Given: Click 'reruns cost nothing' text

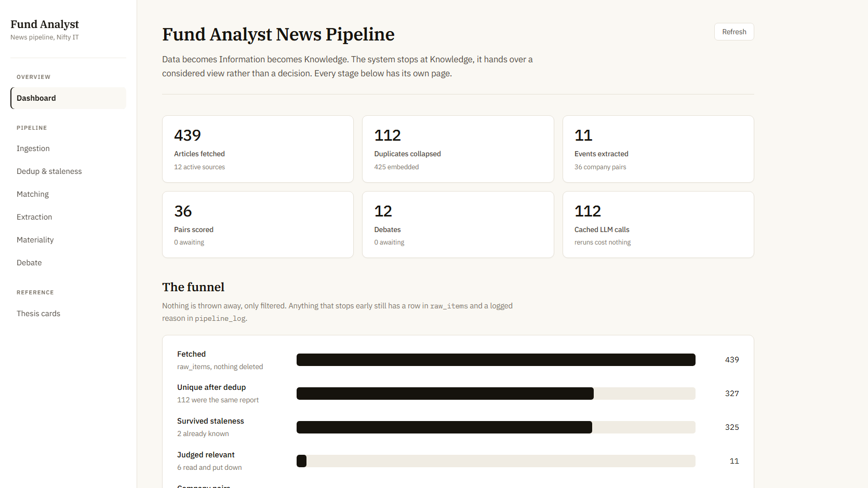Looking at the screenshot, I should 603,242.
